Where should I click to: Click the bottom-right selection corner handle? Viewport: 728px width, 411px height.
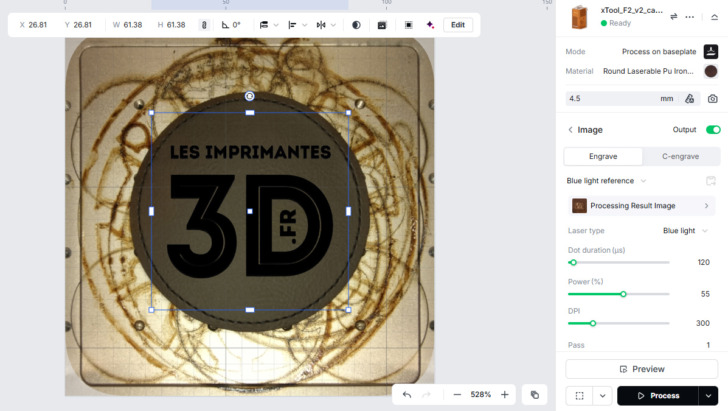pyautogui.click(x=348, y=310)
